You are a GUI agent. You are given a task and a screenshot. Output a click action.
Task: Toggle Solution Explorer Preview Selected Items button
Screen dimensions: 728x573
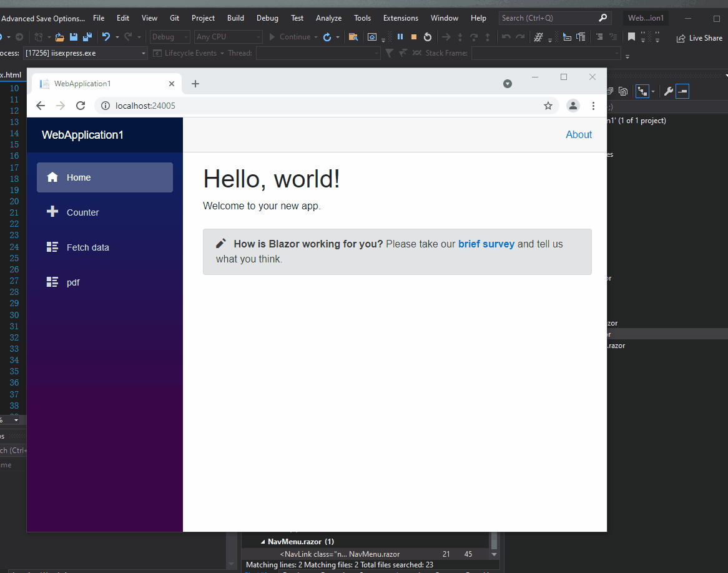click(682, 91)
